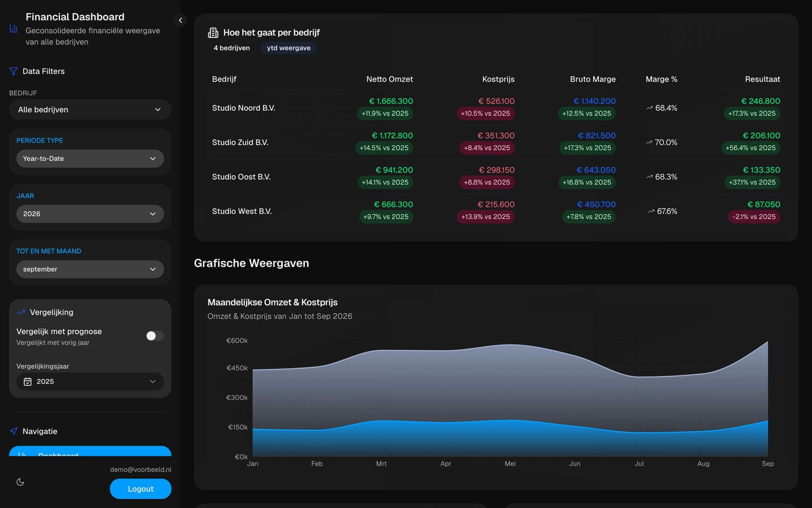Open the Jaar dropdown showing 2026
Viewport: 812px width, 508px height.
[x=90, y=214]
